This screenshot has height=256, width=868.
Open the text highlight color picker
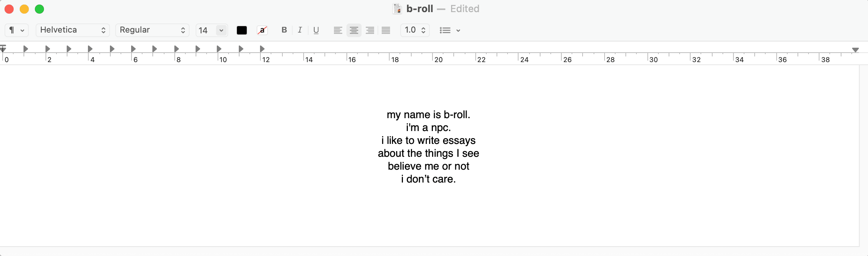point(262,30)
